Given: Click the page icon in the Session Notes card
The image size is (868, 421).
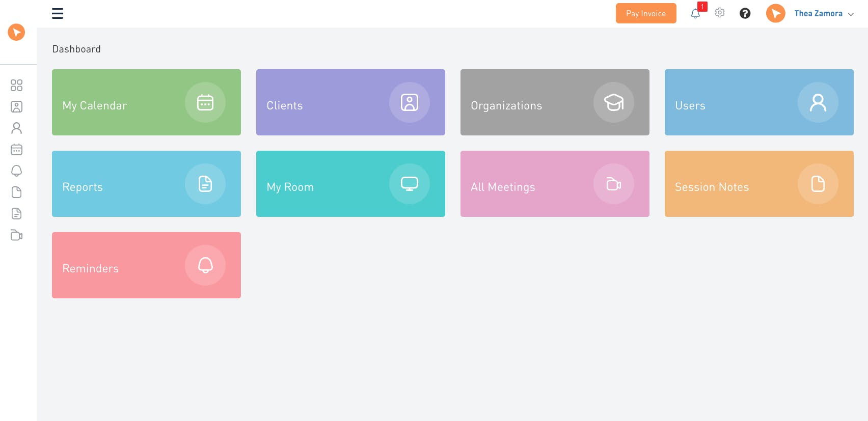Looking at the screenshot, I should point(818,184).
